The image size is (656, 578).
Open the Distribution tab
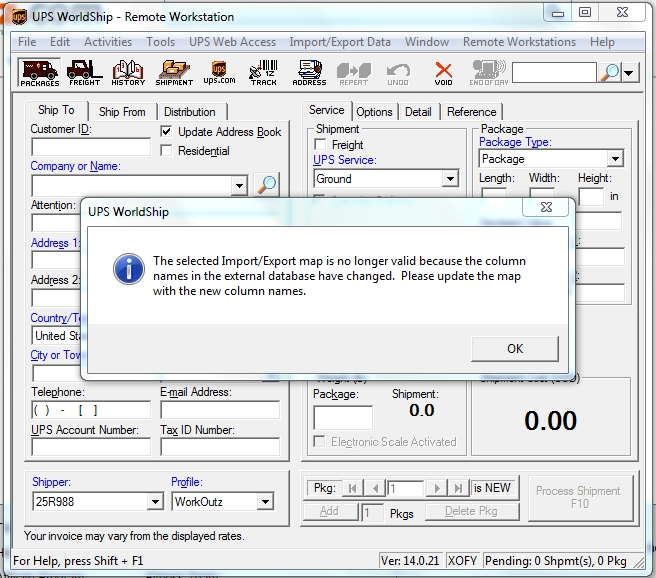190,112
